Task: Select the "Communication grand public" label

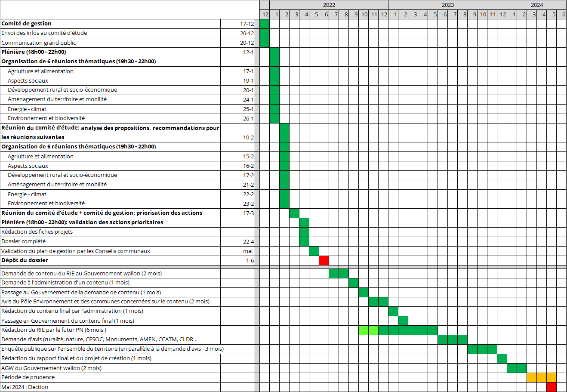Action: click(39, 43)
